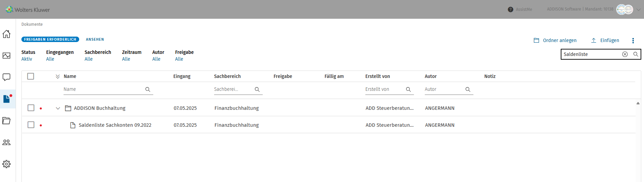Click 07.05.2025 date in ADDISON Buchhaltung row
Viewport: 644px width, 182px height.
[185, 108]
